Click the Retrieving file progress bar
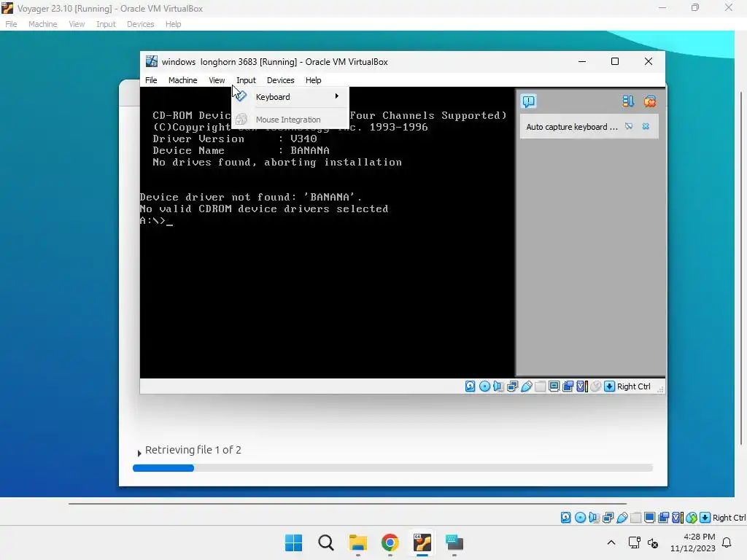 pos(392,468)
